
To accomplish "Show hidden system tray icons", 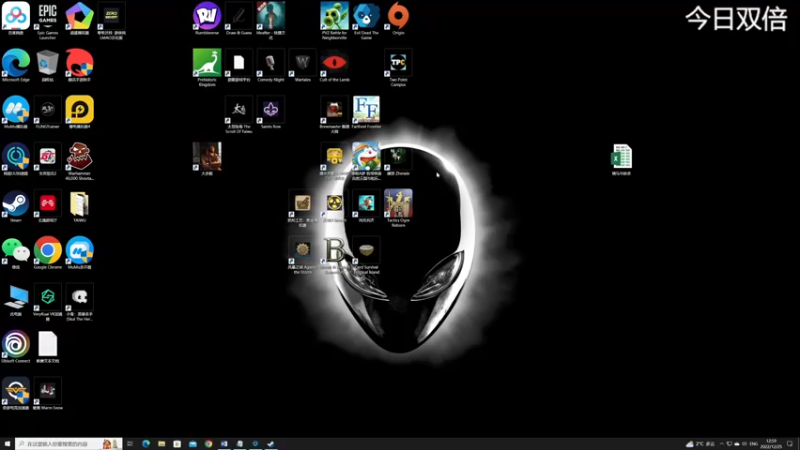I will point(721,444).
